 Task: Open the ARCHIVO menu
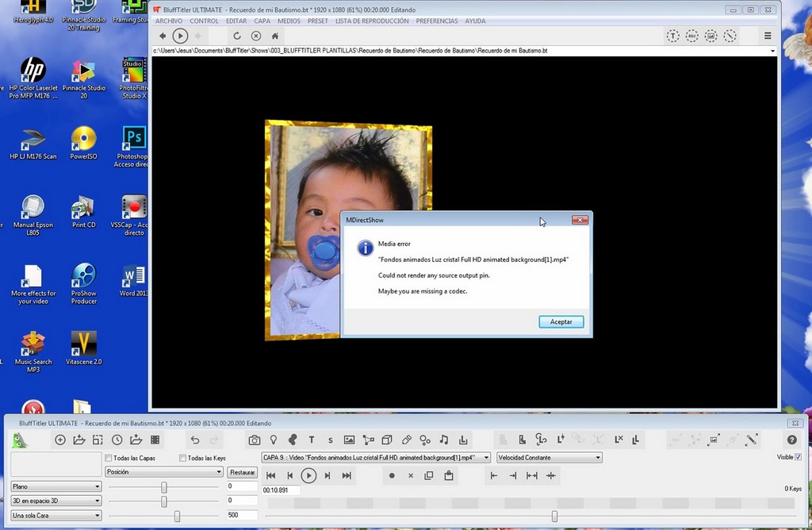click(x=169, y=21)
